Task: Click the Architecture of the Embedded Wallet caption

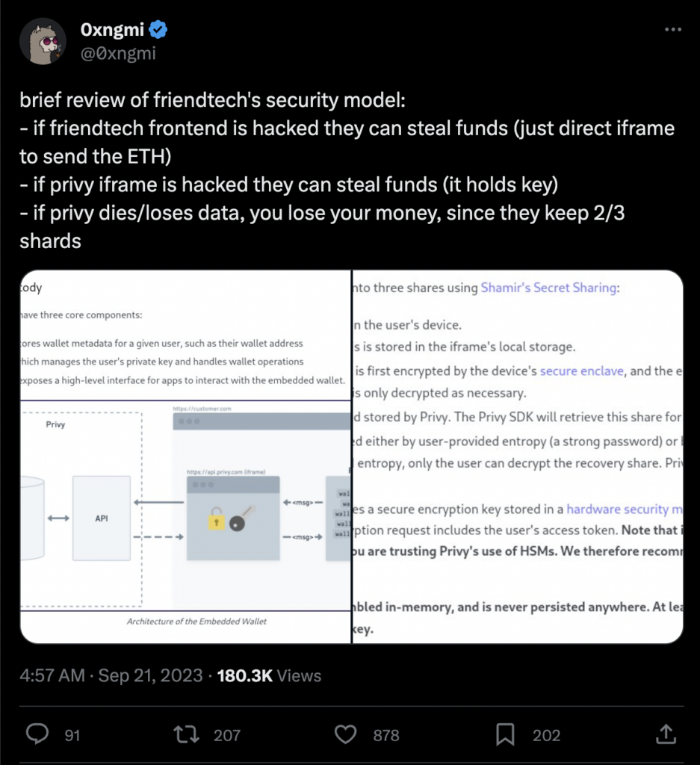Action: point(196,621)
